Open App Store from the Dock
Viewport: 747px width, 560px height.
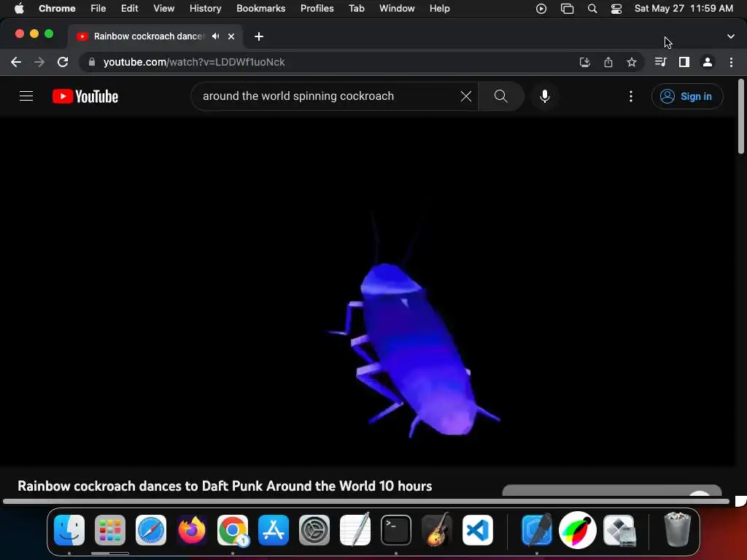click(274, 530)
